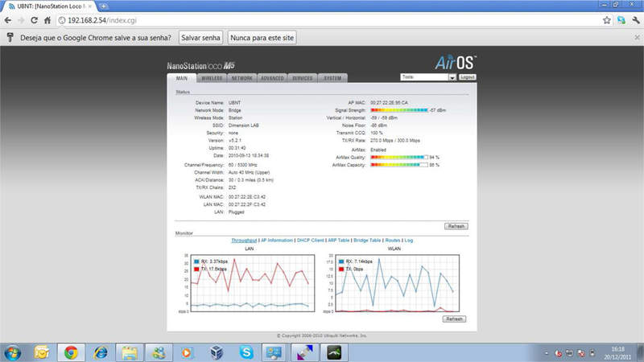This screenshot has width=644, height=362.
Task: Open the Throughput monitor link
Action: [244, 240]
